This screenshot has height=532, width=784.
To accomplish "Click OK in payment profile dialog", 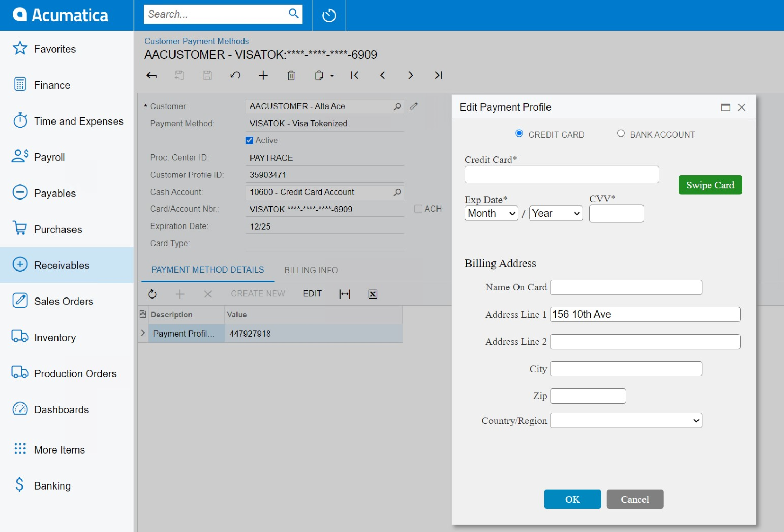I will tap(572, 499).
